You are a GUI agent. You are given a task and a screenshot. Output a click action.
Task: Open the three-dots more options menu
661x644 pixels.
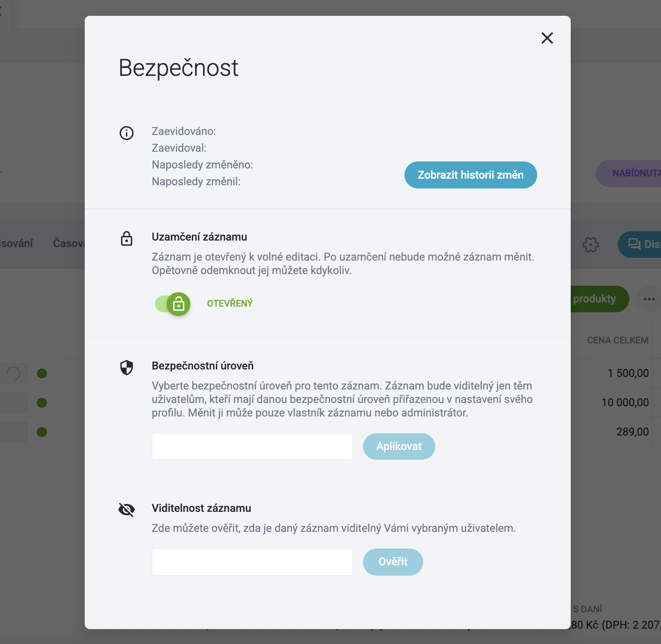coord(649,299)
